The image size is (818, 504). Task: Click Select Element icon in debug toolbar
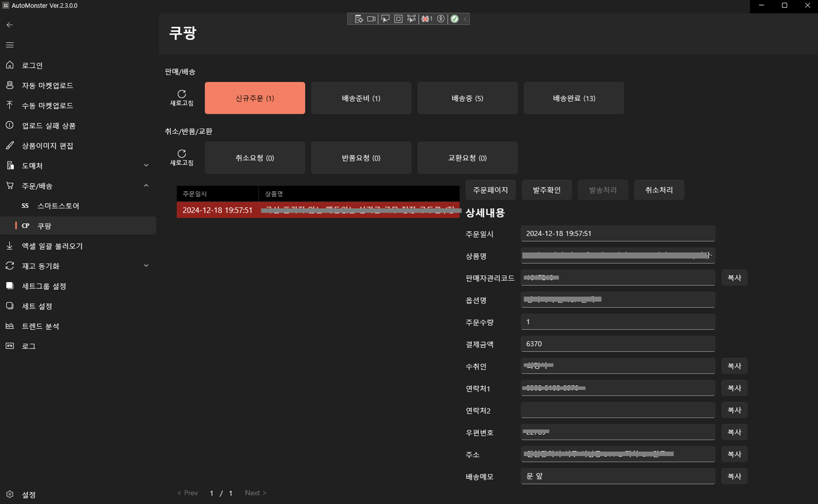(x=385, y=19)
